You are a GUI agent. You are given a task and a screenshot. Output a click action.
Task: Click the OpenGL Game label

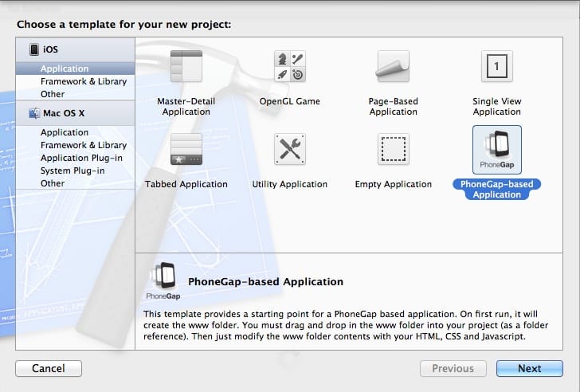coord(290,101)
